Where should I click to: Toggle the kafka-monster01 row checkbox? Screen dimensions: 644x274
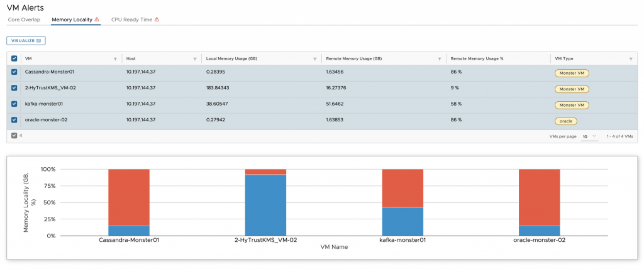point(14,104)
